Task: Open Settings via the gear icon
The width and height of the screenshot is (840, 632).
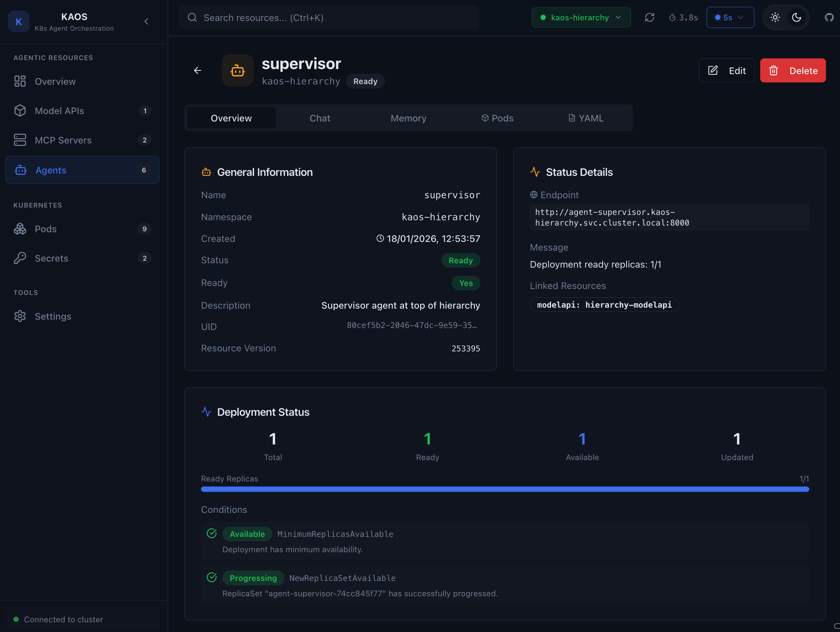Action: (x=20, y=316)
